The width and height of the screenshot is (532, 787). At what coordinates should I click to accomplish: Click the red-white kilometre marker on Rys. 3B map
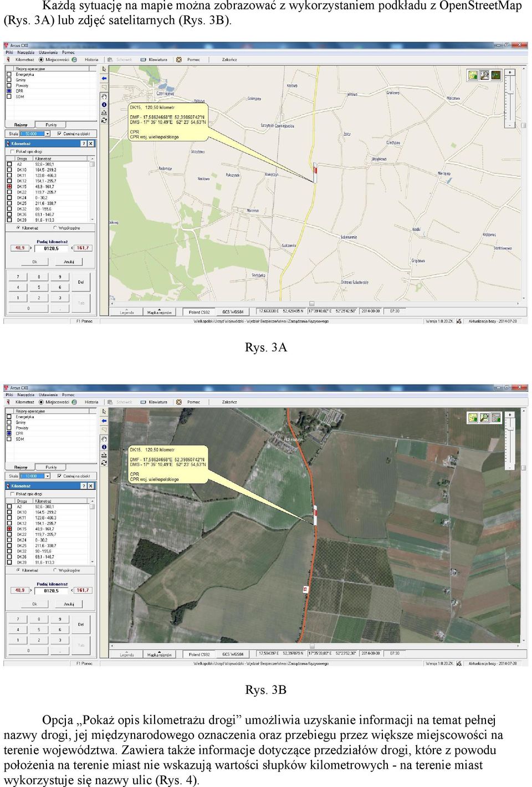[315, 515]
